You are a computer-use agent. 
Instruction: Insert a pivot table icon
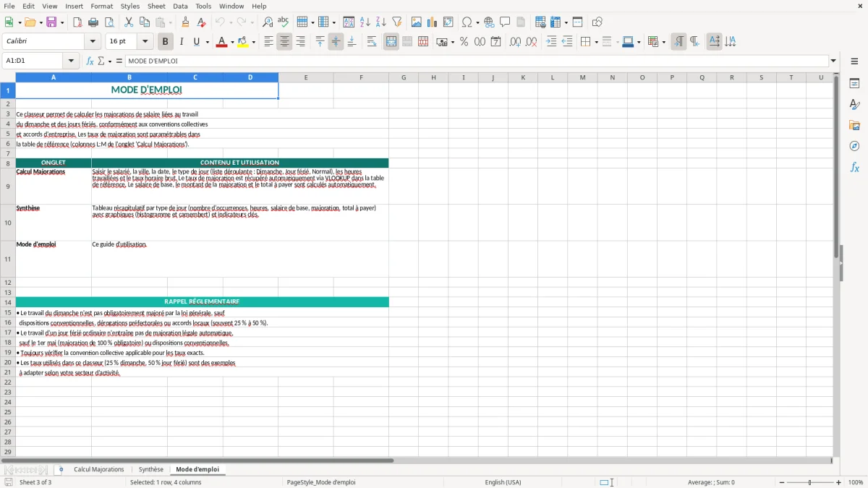click(x=448, y=22)
